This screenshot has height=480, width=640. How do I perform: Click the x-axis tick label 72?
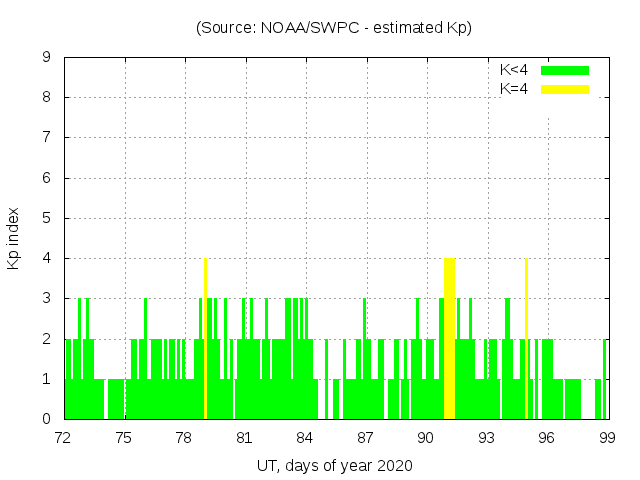click(63, 438)
